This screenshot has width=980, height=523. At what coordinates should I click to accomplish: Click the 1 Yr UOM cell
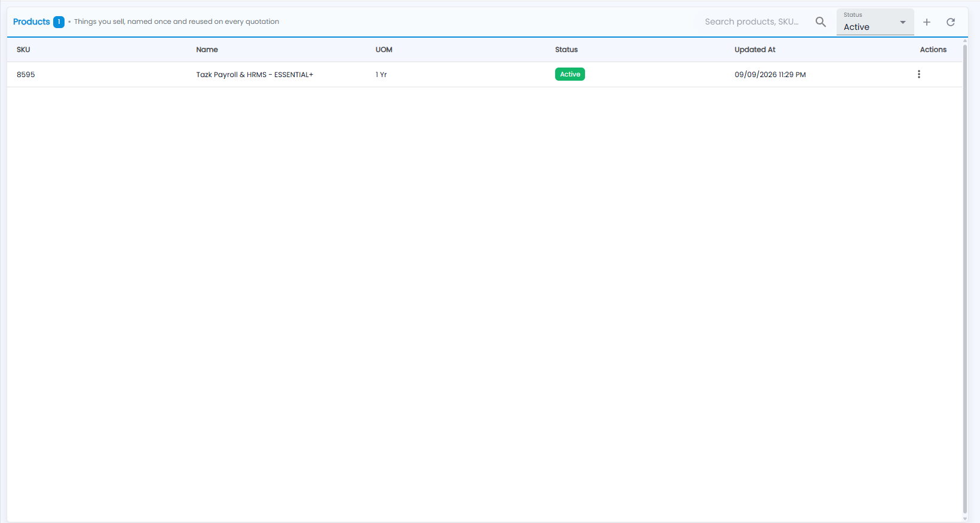click(x=381, y=75)
